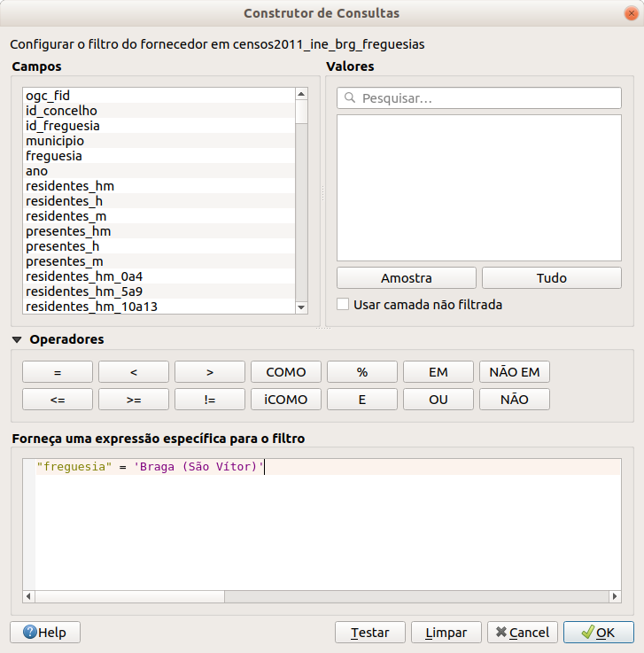Click the Testar button
644x653 pixels.
click(x=370, y=633)
